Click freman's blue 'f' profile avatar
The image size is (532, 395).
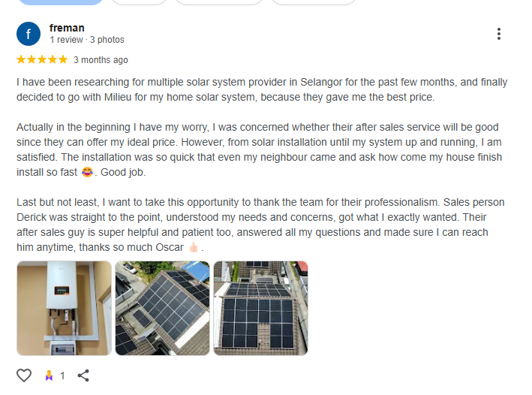coord(29,34)
